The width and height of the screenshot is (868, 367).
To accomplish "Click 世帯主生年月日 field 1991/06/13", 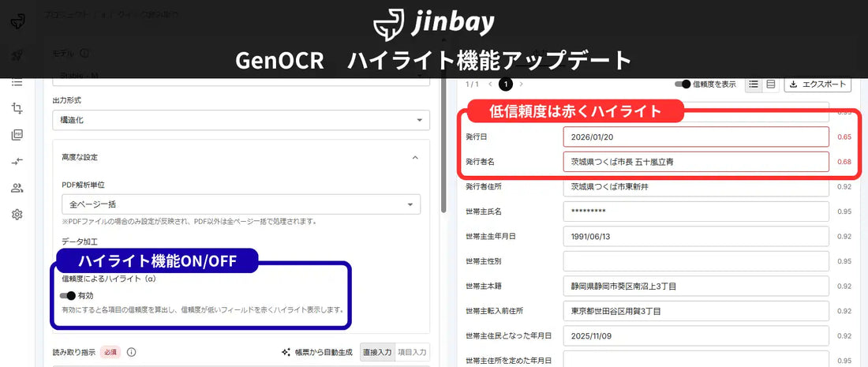I will point(696,236).
